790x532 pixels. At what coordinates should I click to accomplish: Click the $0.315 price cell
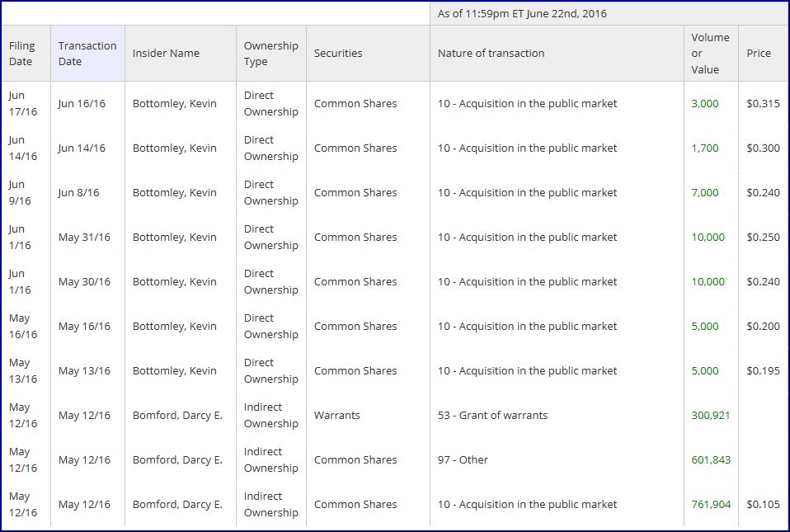(763, 104)
